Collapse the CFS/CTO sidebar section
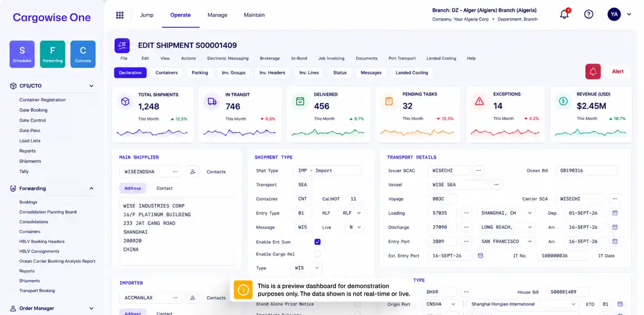Viewport: 644px width, 315px height. coord(91,86)
